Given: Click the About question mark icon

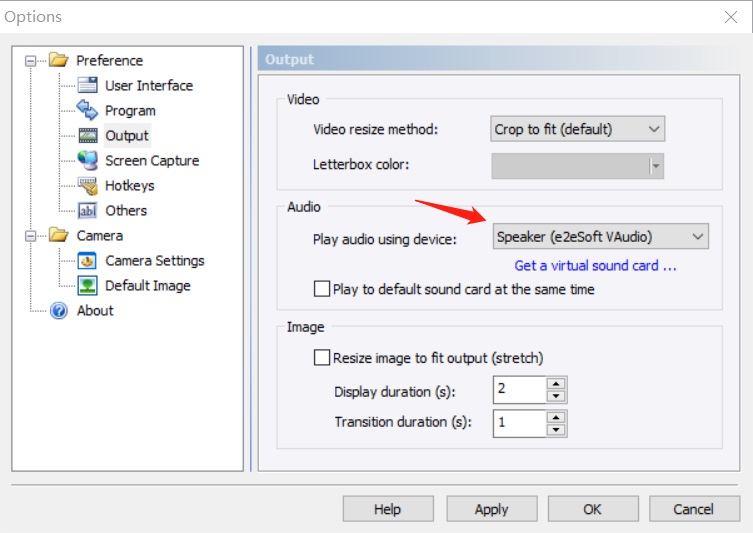Looking at the screenshot, I should [x=59, y=311].
